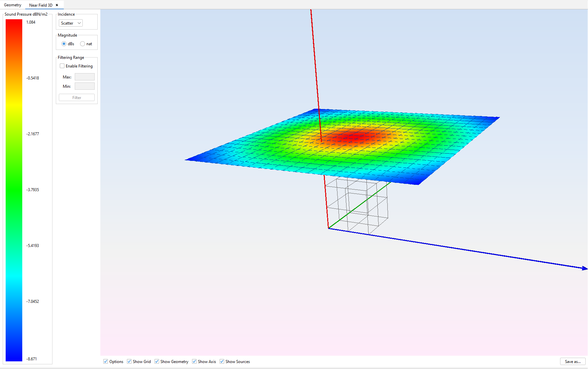Open the Incidence Scatter dropdown
This screenshot has height=369, width=588.
tap(71, 23)
